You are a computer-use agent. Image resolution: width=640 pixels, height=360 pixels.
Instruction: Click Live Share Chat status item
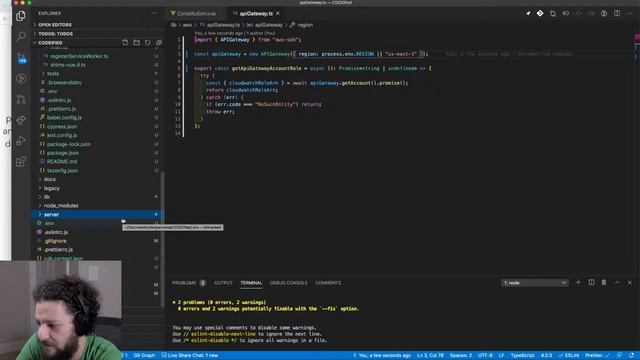tap(189, 356)
